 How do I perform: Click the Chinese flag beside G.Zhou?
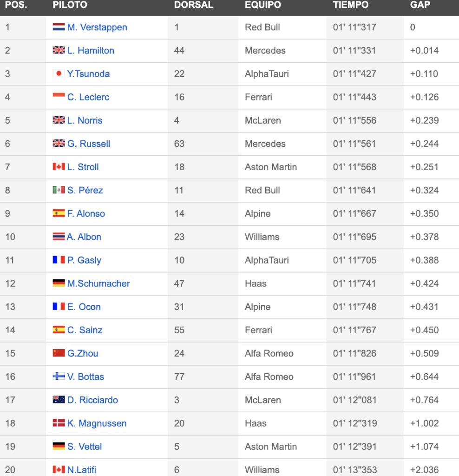pyautogui.click(x=59, y=353)
